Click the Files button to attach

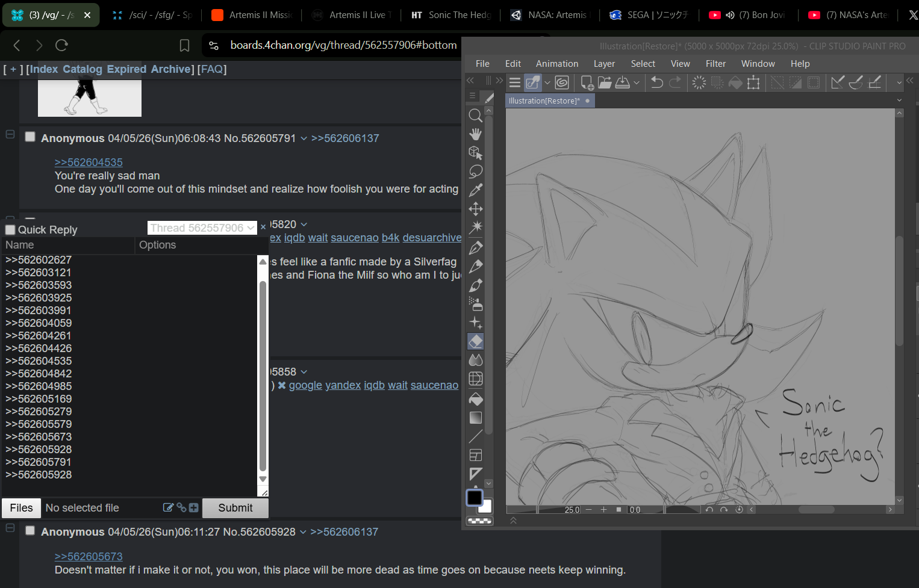[22, 508]
